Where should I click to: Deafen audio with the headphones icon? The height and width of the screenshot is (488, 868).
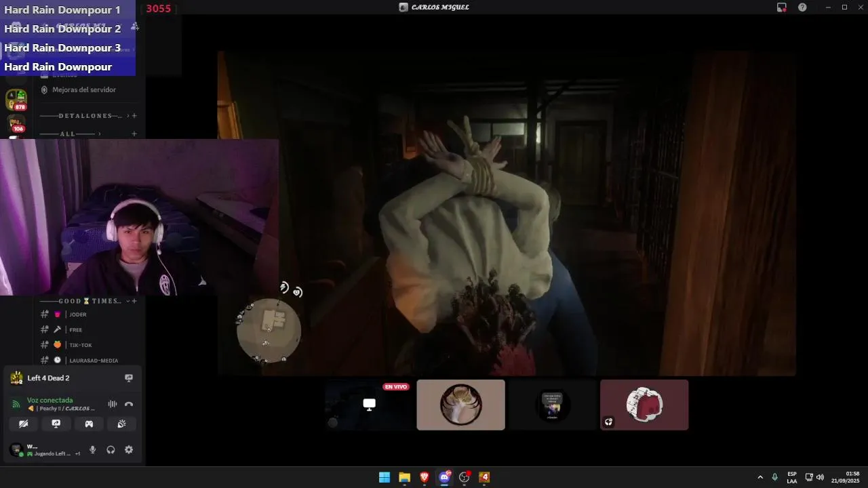click(111, 449)
